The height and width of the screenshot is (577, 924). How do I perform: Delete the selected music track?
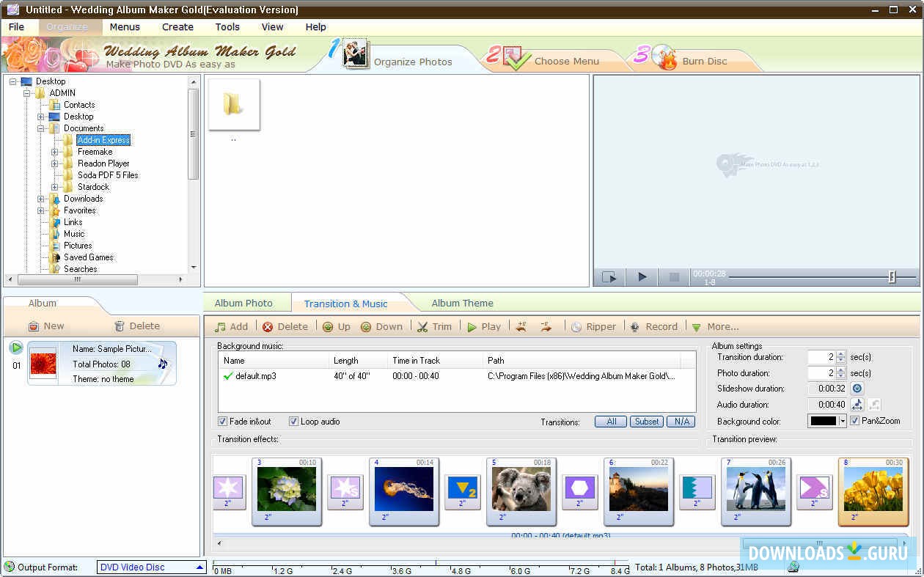[285, 327]
